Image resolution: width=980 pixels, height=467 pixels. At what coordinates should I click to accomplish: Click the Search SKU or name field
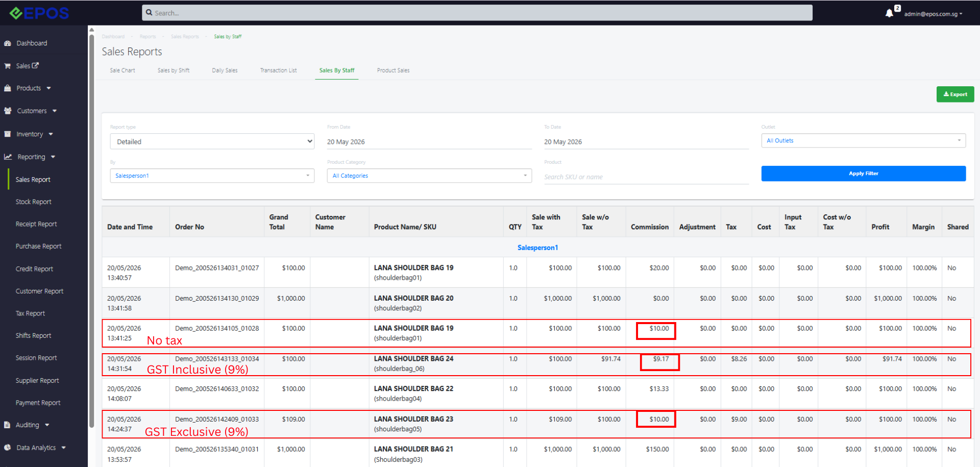point(646,177)
